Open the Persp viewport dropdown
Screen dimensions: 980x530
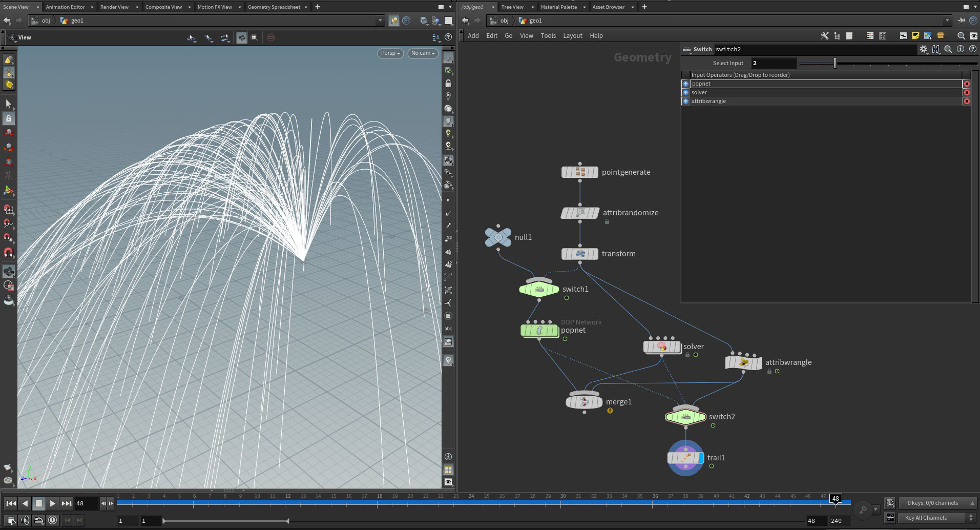click(390, 53)
